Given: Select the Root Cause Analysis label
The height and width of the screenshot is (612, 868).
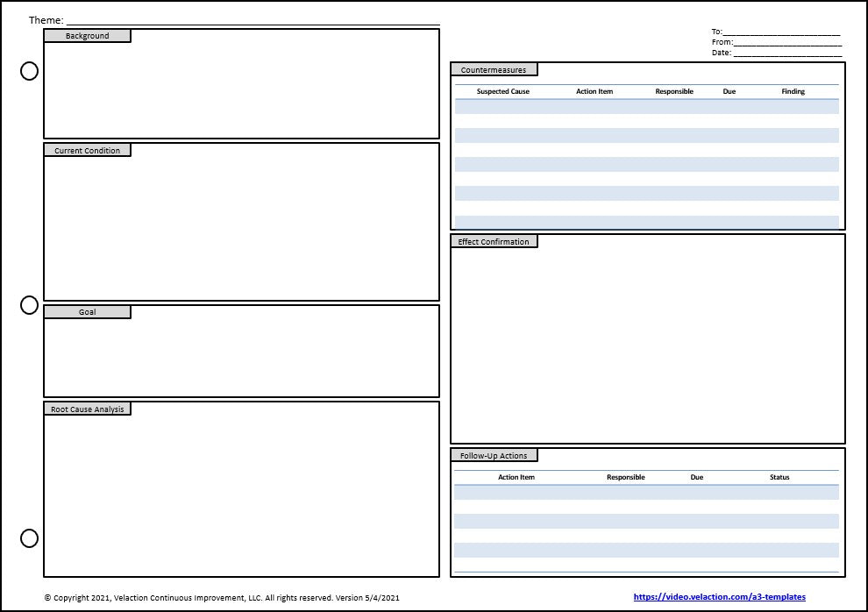Looking at the screenshot, I should (88, 409).
